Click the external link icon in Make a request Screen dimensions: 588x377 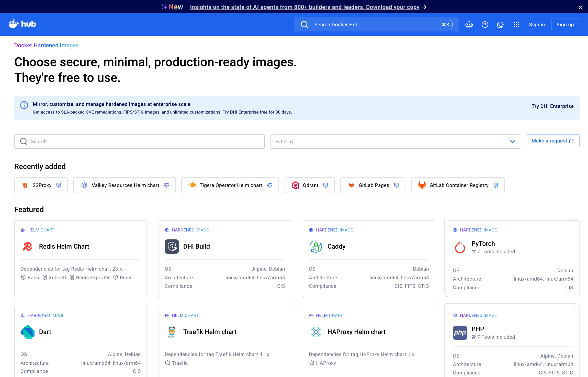571,141
